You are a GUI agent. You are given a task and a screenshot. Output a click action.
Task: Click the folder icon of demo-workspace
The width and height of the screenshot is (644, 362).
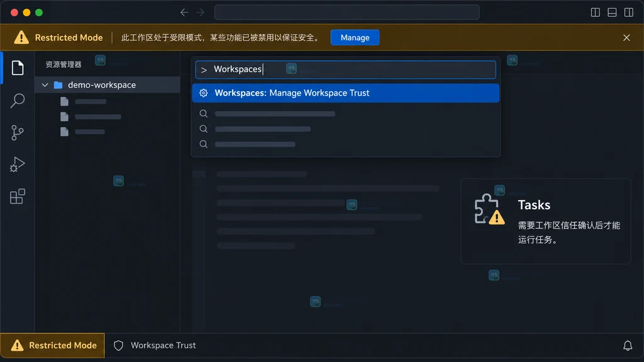(58, 85)
